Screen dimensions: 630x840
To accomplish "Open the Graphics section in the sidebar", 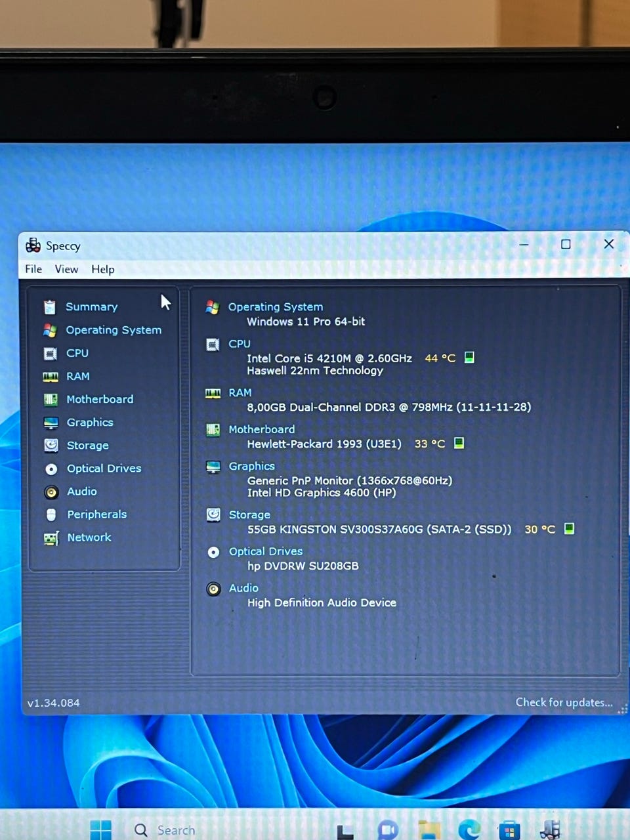I will (90, 422).
